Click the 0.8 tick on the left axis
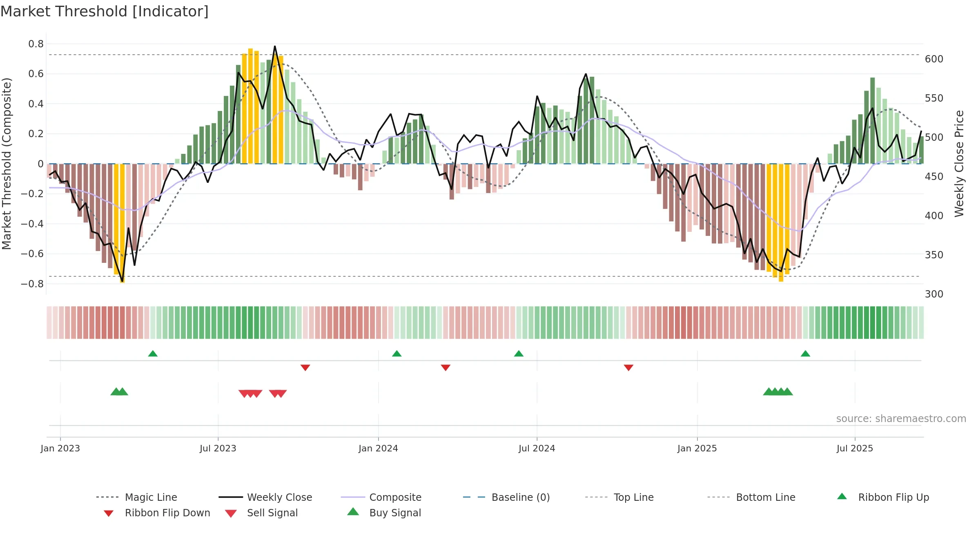The image size is (980, 551). pos(36,44)
